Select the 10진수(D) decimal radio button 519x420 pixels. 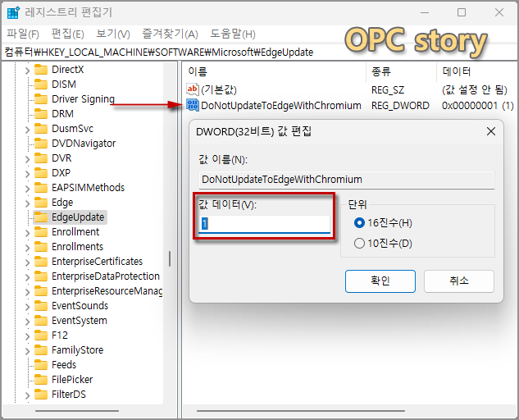coord(359,244)
